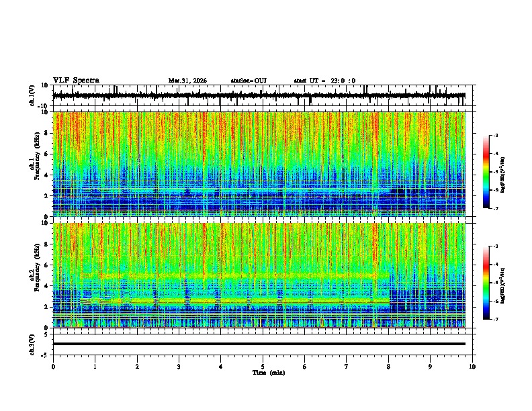The image size is (532, 411).
Task: Click "5" tick on ch.3(V) axis
Action: click(46, 334)
